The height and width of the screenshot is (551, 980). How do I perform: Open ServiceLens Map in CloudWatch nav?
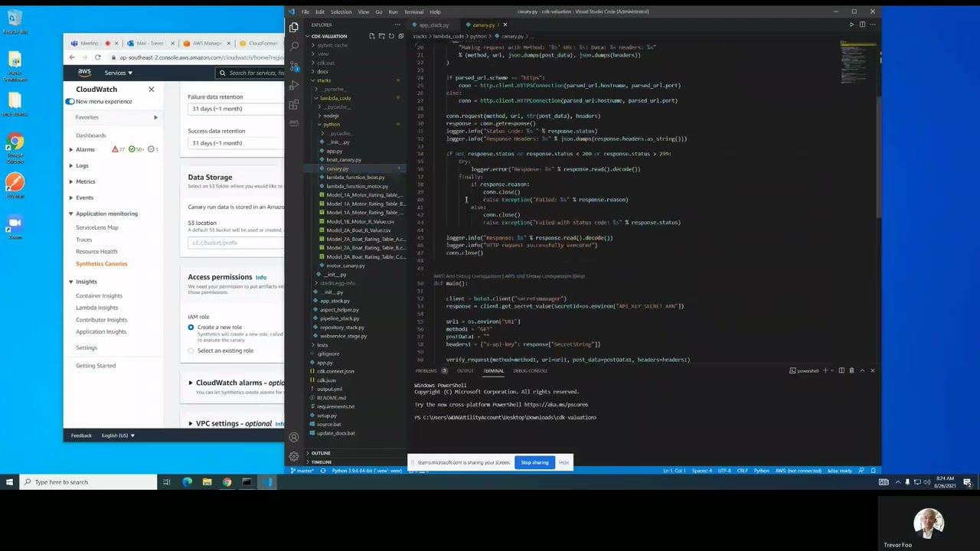point(97,227)
